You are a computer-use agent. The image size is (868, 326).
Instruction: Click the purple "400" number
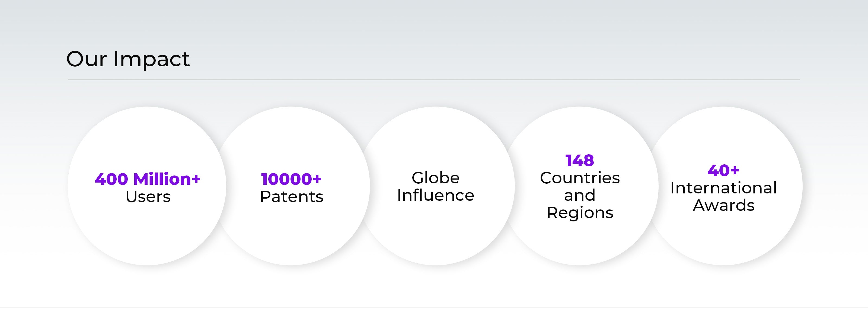click(x=111, y=179)
